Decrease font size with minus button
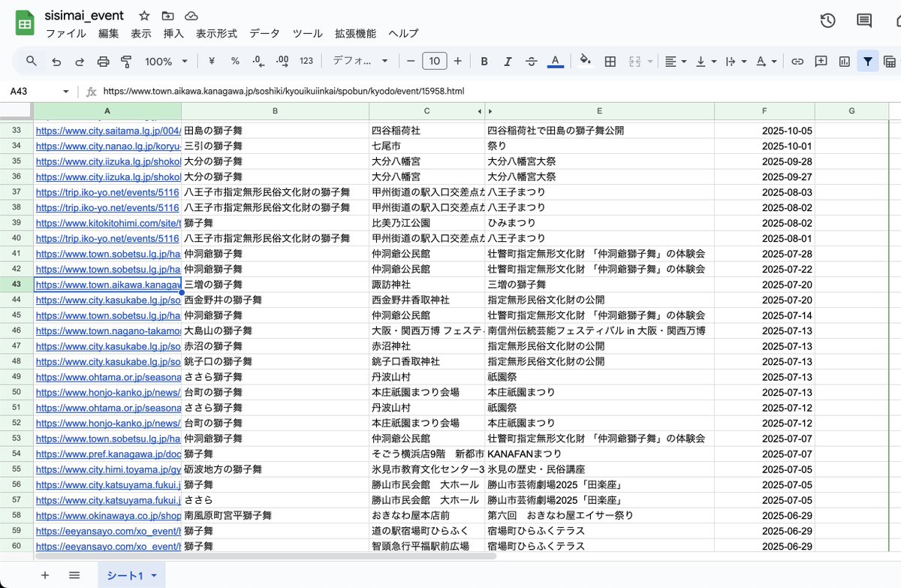 click(411, 61)
